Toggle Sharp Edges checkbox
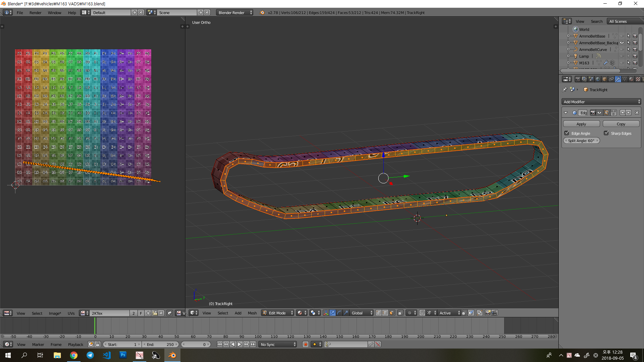This screenshot has width=644, height=362. tap(606, 133)
